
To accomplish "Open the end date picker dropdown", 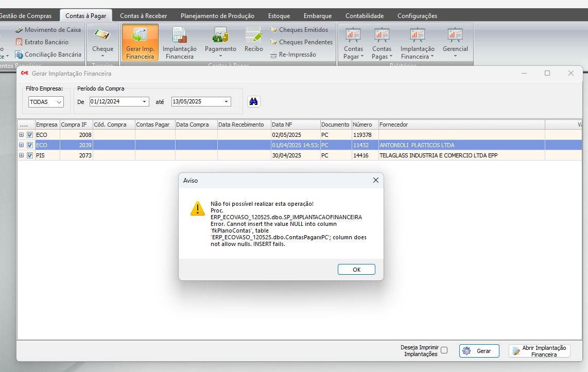I will click(x=226, y=102).
